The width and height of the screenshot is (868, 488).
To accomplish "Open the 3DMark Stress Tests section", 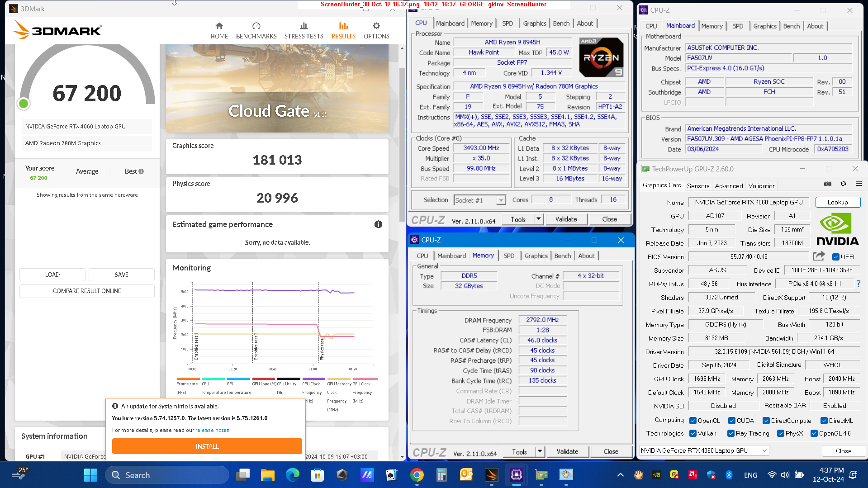I will 304,30.
